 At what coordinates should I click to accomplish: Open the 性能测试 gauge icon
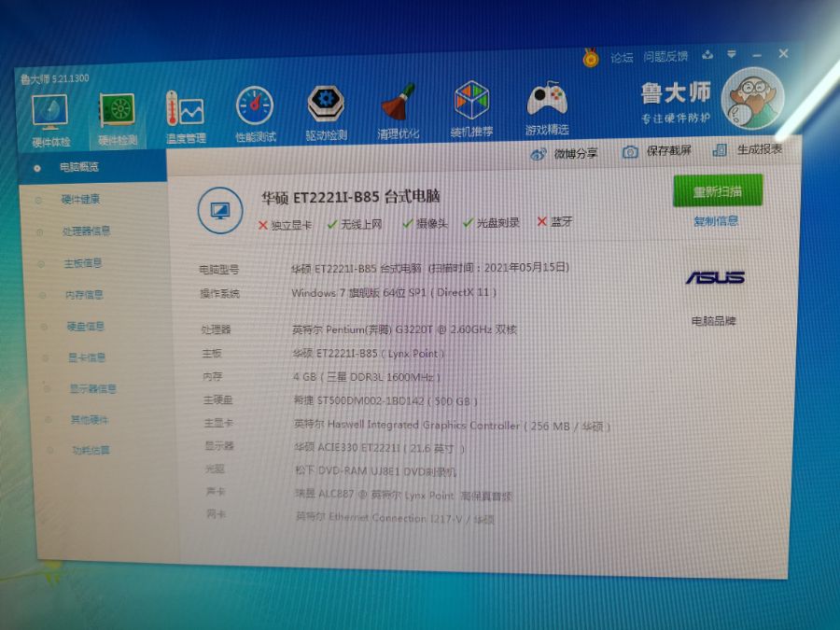pyautogui.click(x=255, y=108)
